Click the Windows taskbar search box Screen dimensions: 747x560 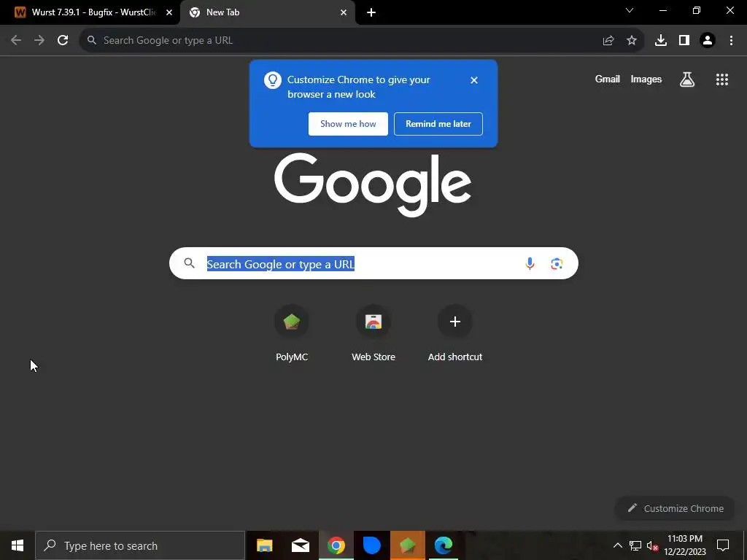[140, 545]
